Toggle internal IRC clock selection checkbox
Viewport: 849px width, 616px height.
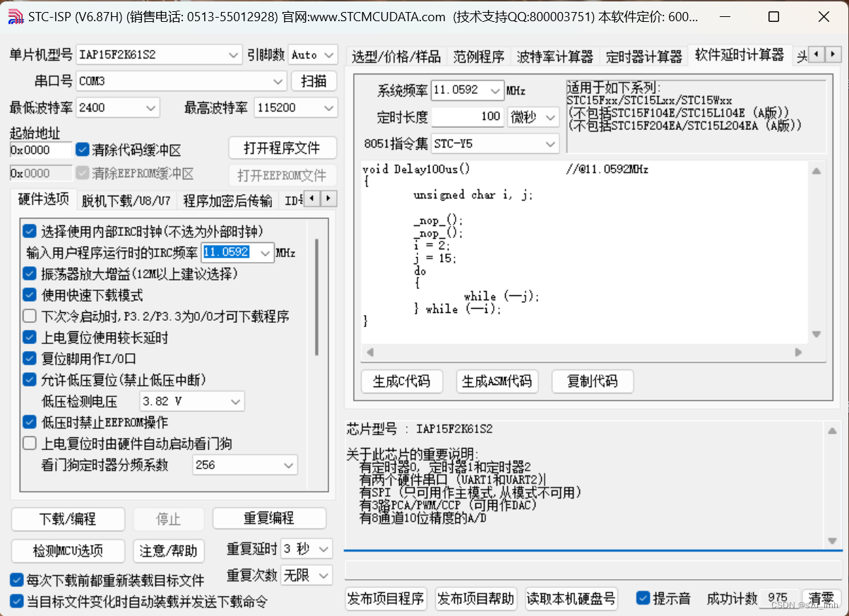pos(30,231)
